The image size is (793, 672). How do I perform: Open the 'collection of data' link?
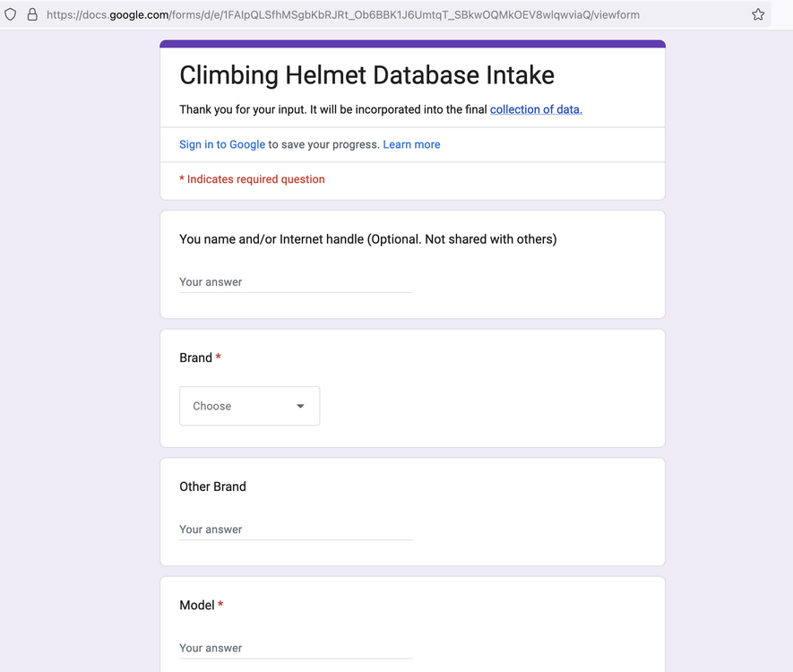pos(536,109)
